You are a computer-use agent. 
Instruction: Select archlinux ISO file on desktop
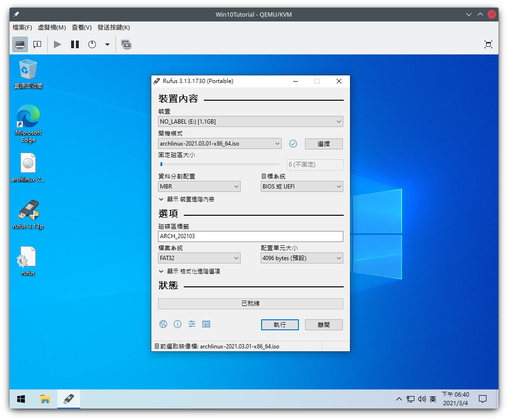click(x=28, y=168)
